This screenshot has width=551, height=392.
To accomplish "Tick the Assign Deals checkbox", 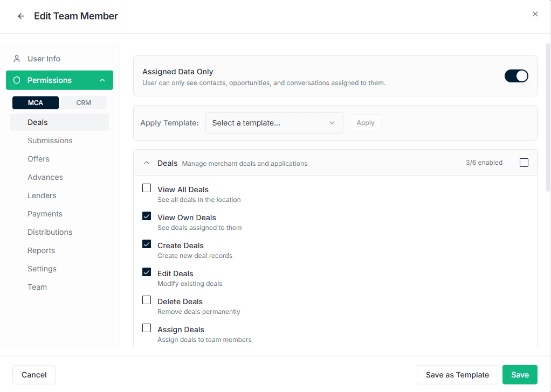I will (147, 328).
